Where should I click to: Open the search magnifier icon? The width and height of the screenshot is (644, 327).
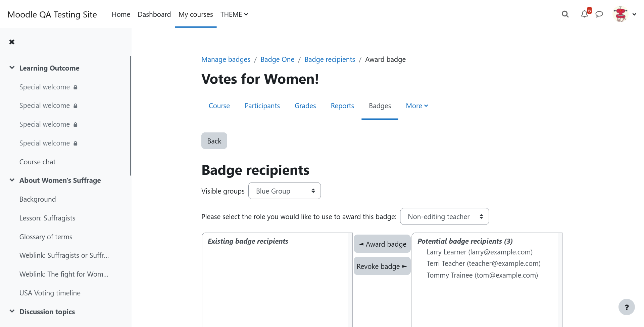pyautogui.click(x=565, y=14)
